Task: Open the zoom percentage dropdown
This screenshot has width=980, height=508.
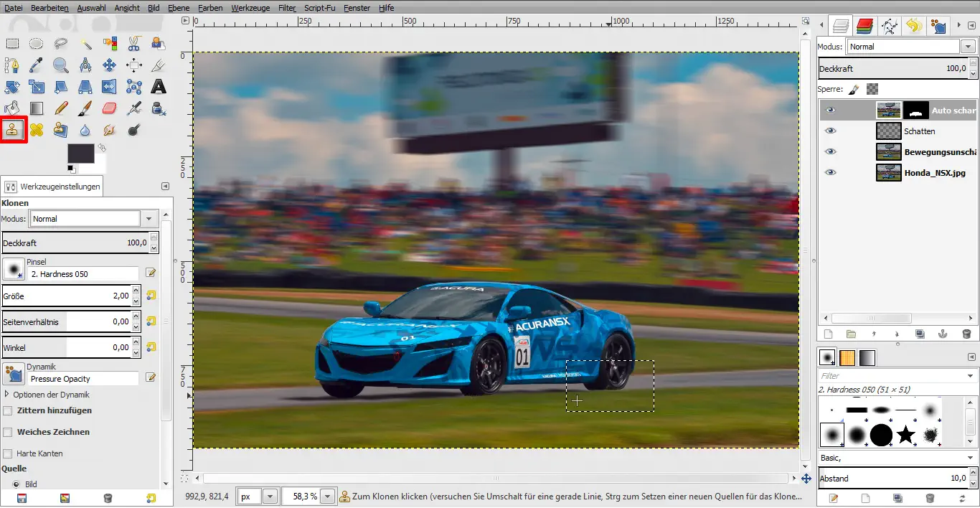Action: click(x=328, y=497)
